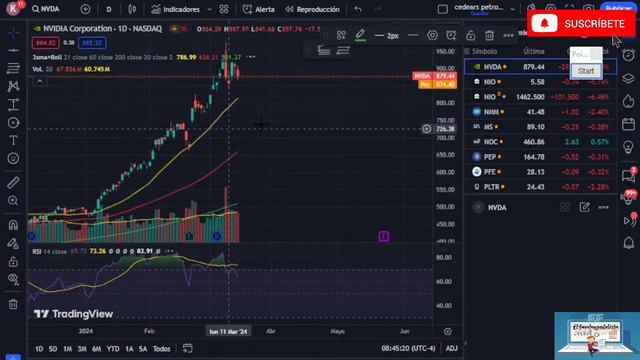Toggle stay in drawing mode
Screen dimensions: 640x360
[13, 243]
